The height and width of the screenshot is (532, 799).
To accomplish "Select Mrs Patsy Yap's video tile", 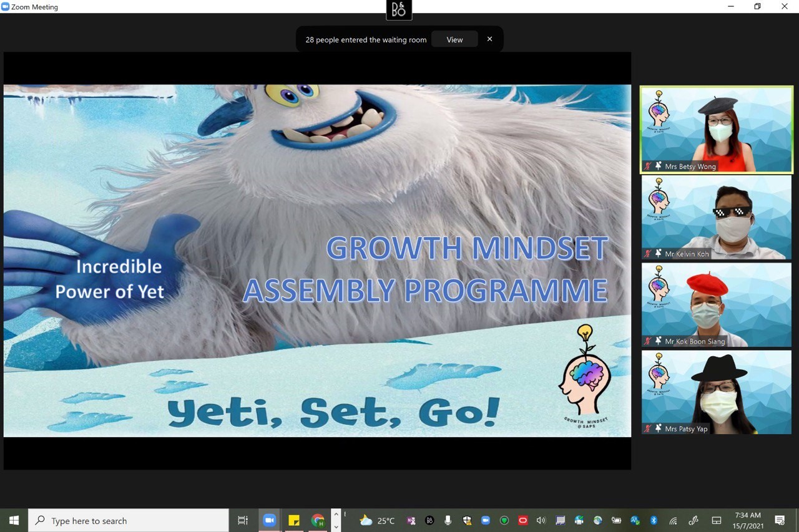I will pos(717,392).
